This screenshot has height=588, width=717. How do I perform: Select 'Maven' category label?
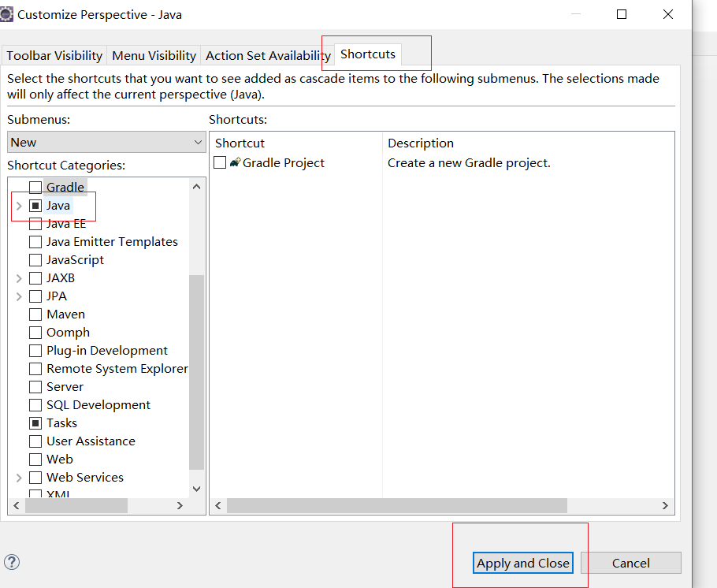(x=66, y=314)
